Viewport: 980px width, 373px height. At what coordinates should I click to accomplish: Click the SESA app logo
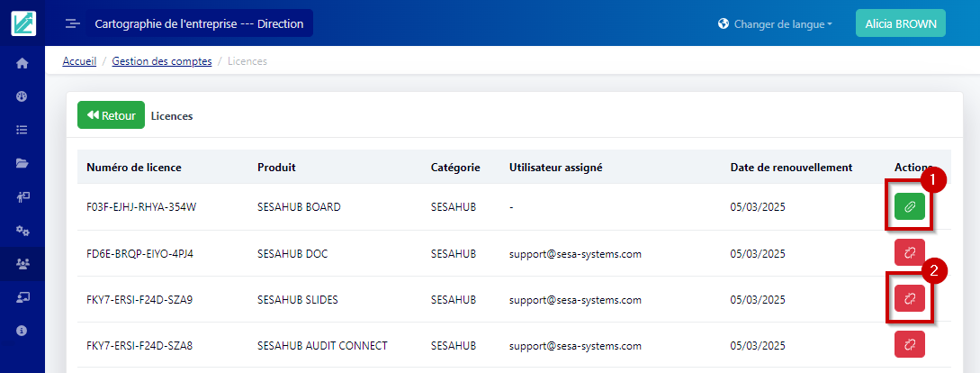pyautogui.click(x=23, y=23)
